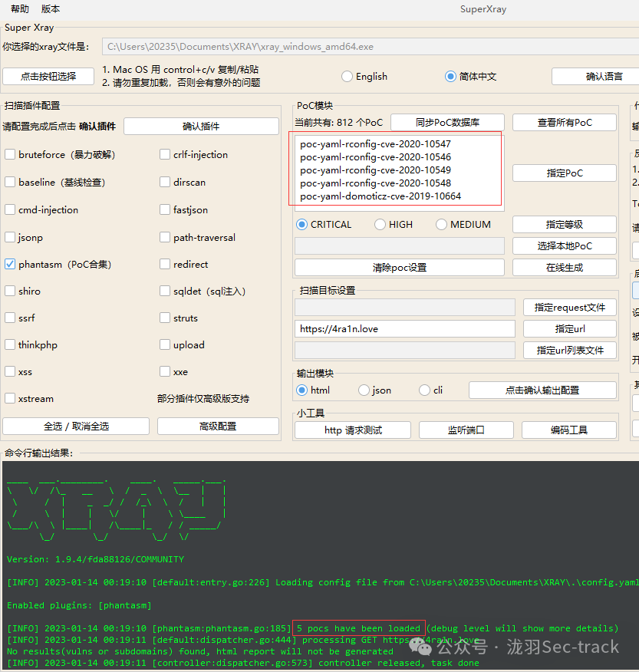The width and height of the screenshot is (639, 672).
Task: Enable the shiro plugin checkbox
Action: [x=10, y=291]
